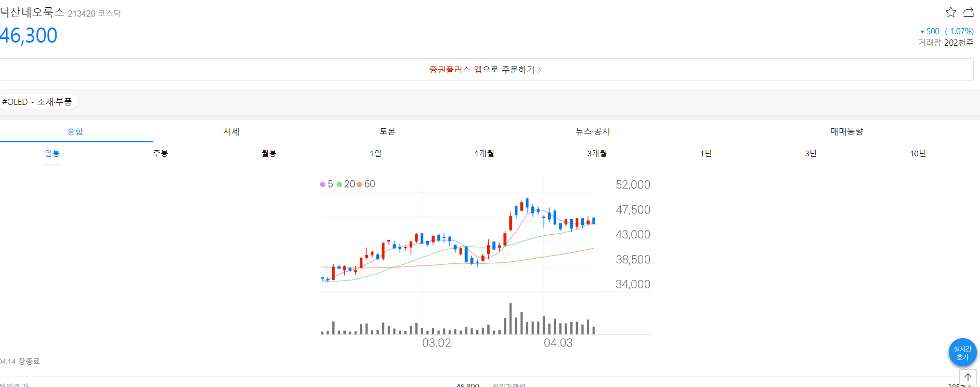The height and width of the screenshot is (387, 980).
Task: Click the 47,500 price axis label
Action: tap(633, 210)
